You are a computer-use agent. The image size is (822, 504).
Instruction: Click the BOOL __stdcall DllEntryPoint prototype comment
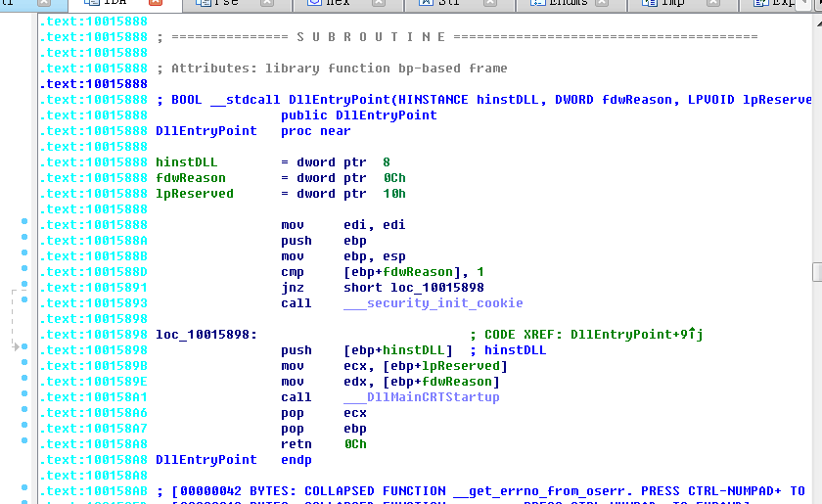pyautogui.click(x=483, y=100)
